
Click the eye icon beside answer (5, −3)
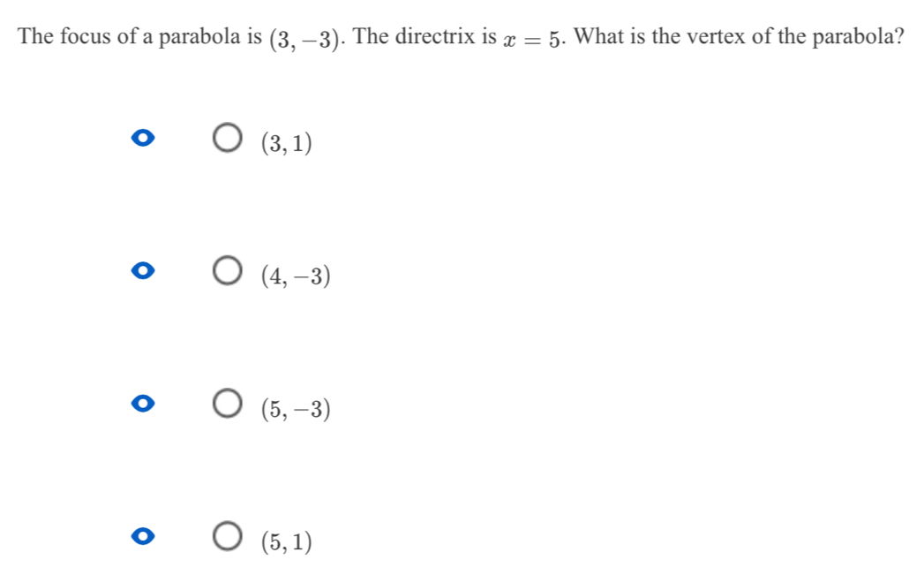point(143,404)
